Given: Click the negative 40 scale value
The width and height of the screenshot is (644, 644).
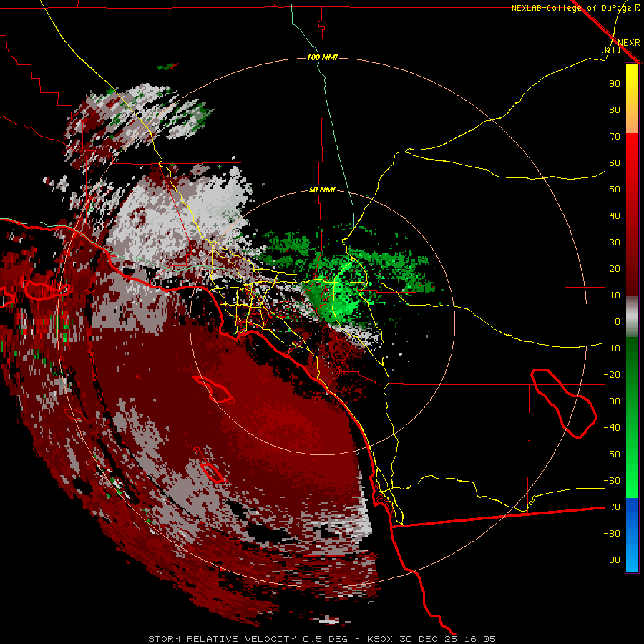Looking at the screenshot, I should pos(612,428).
